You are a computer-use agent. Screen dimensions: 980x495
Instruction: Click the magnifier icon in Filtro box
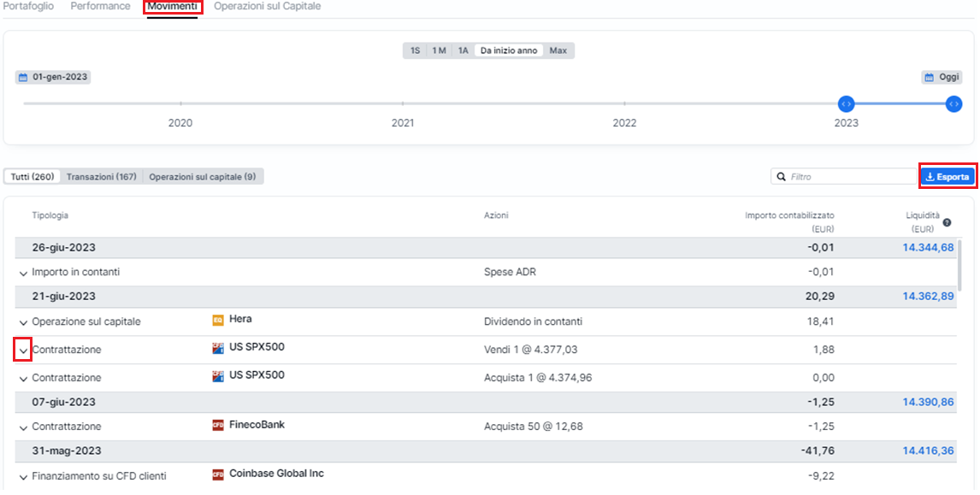coord(782,177)
